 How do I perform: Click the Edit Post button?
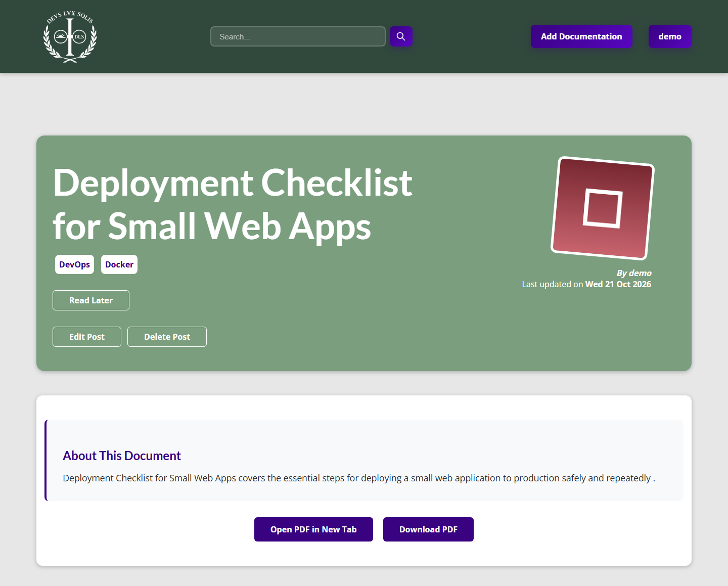(x=87, y=337)
